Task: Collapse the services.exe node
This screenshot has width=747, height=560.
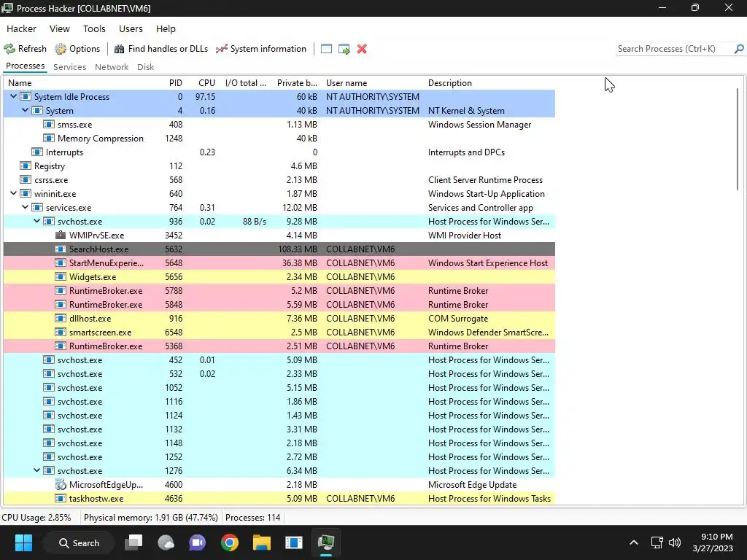Action: (26, 208)
